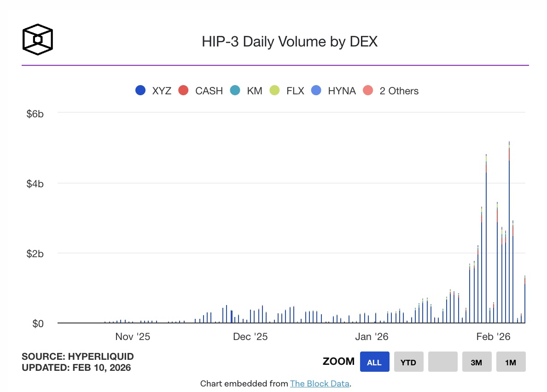Set zoom range to 3M
Image resolution: width=547 pixels, height=392 pixels.
click(477, 362)
